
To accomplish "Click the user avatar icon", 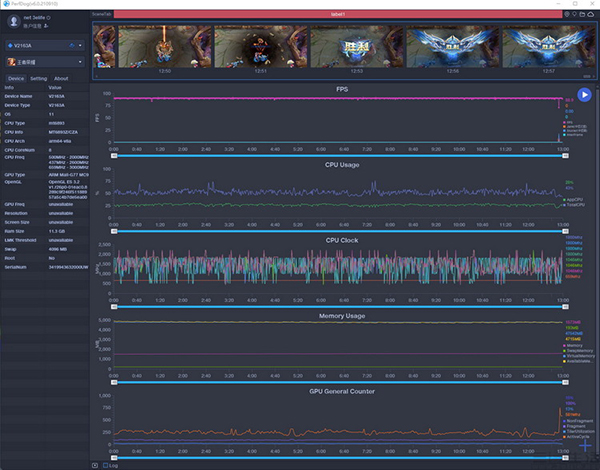I will click(x=13, y=20).
